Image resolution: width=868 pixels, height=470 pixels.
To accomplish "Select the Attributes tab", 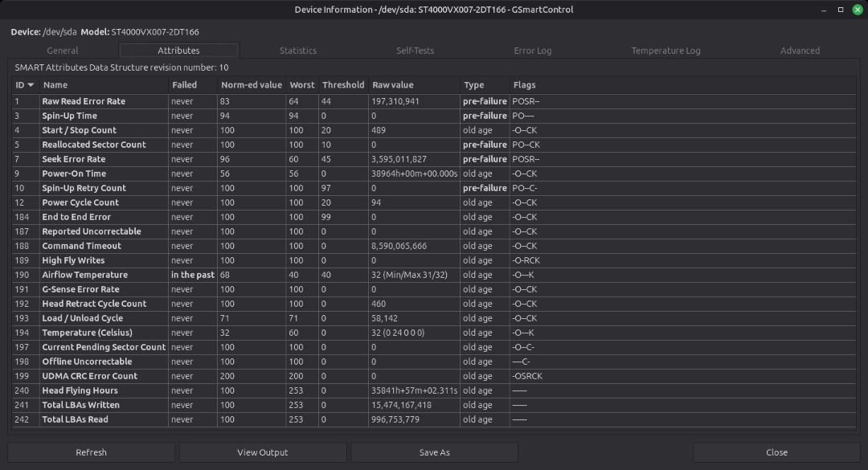I will coord(178,51).
